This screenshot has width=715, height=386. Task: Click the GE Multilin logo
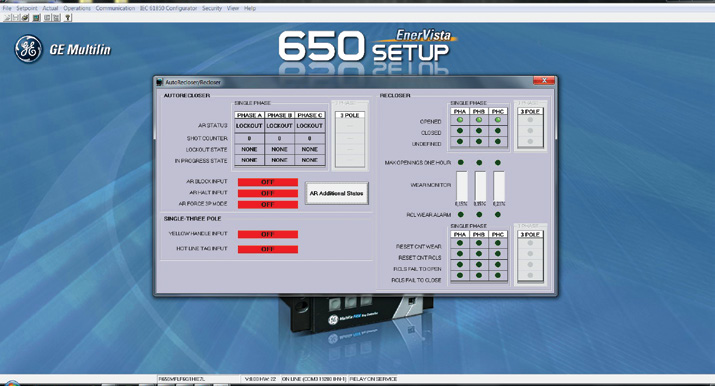(x=62, y=49)
